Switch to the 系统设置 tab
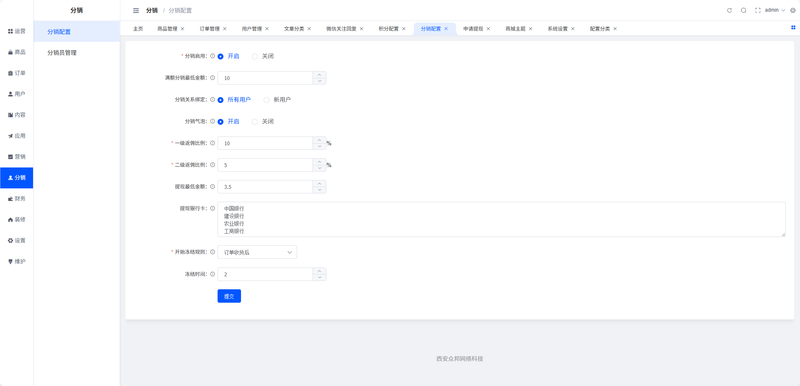The height and width of the screenshot is (386, 800). click(x=558, y=29)
